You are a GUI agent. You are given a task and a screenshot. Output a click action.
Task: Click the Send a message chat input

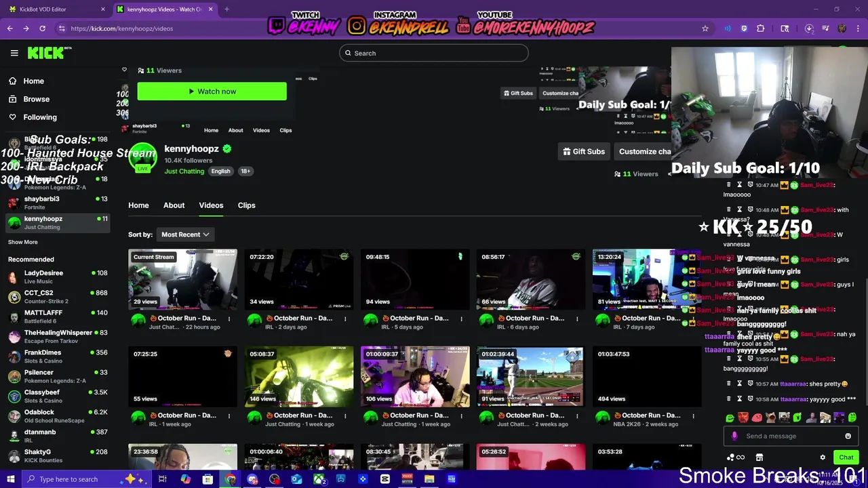[x=791, y=436]
